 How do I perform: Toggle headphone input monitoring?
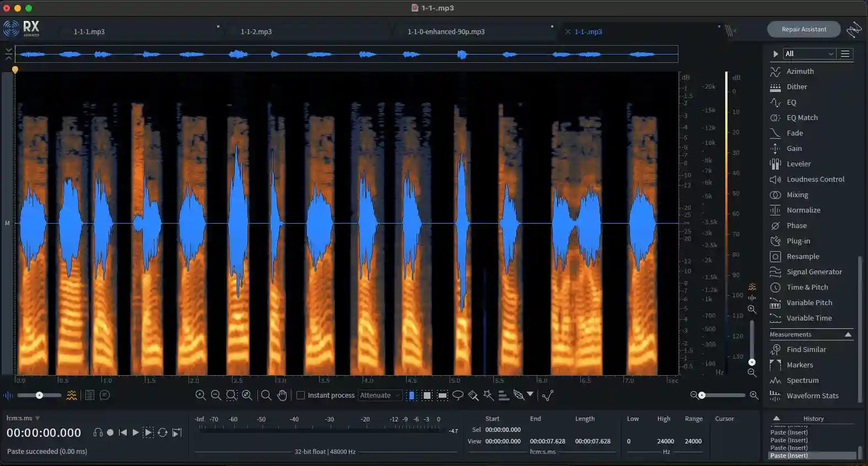point(98,432)
